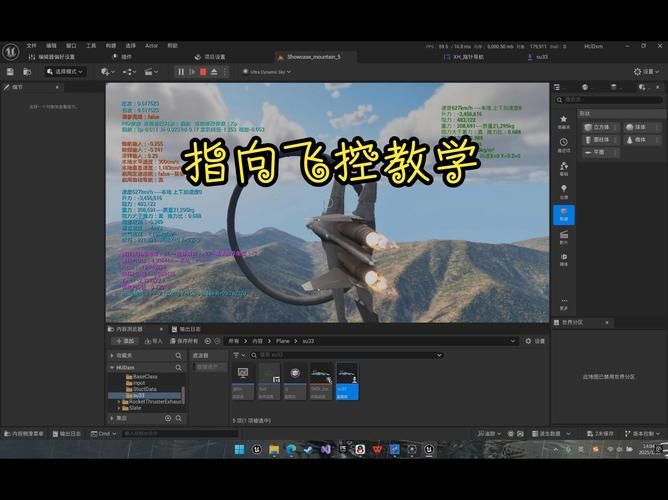Select the monitor-icon widget asset thumbnail
The width and height of the screenshot is (668, 500).
(243, 381)
